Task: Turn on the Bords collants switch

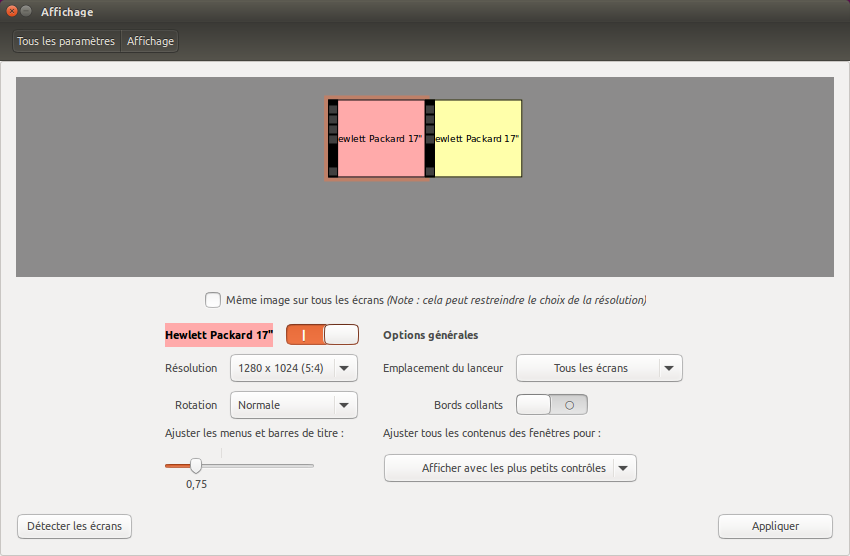Action: click(551, 405)
